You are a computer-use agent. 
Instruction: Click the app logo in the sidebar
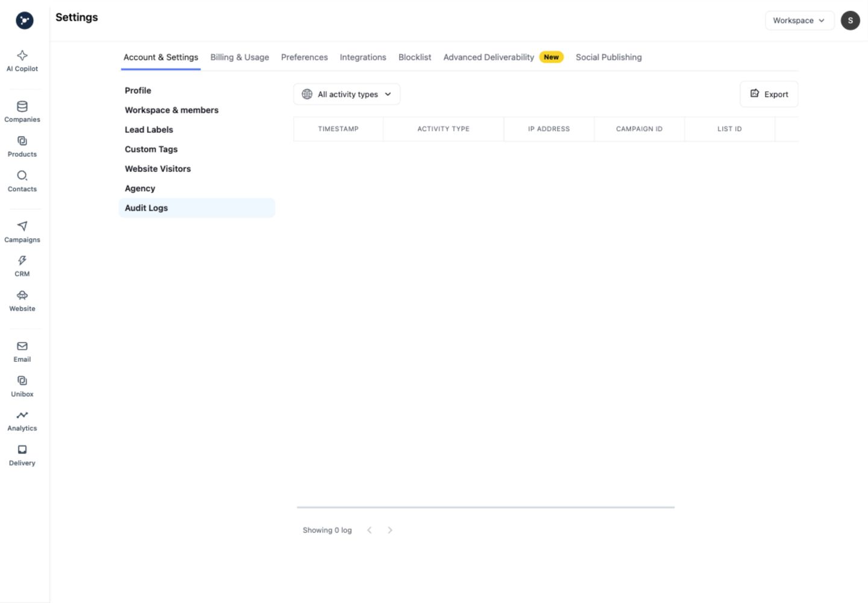[24, 21]
